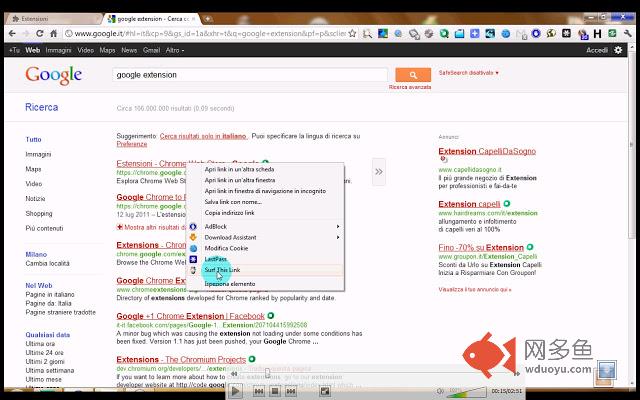Open the 'Altro' dropdown in Google bar
Viewport: 640px width, 400px height.
click(x=175, y=50)
